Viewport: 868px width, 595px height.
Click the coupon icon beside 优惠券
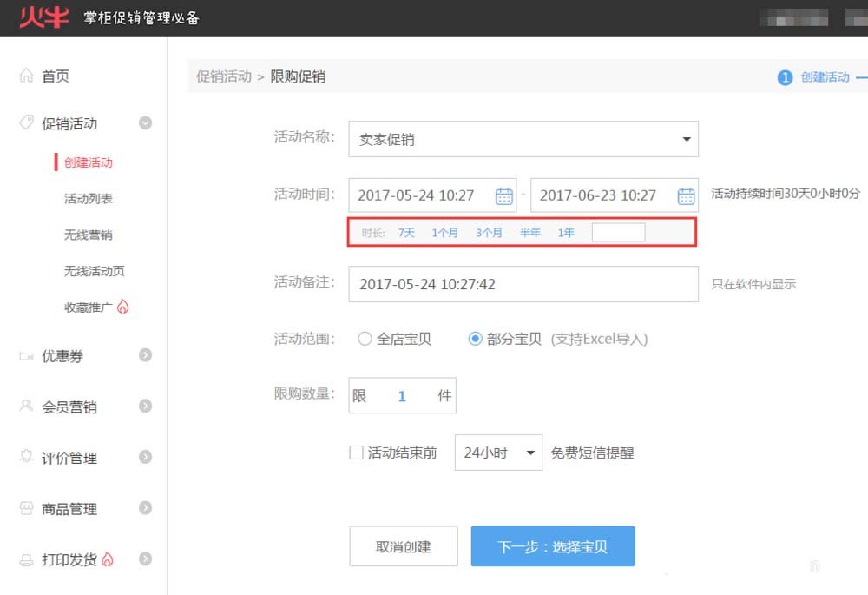[x=27, y=355]
